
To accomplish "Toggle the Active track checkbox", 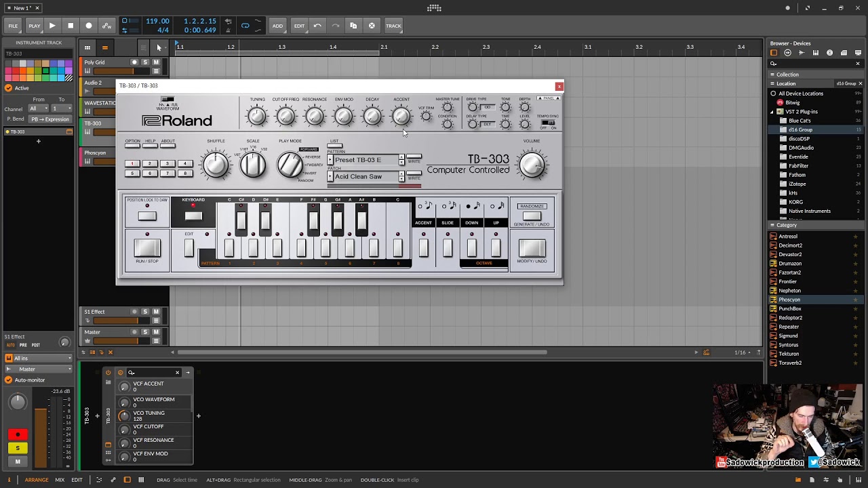I will [8, 88].
